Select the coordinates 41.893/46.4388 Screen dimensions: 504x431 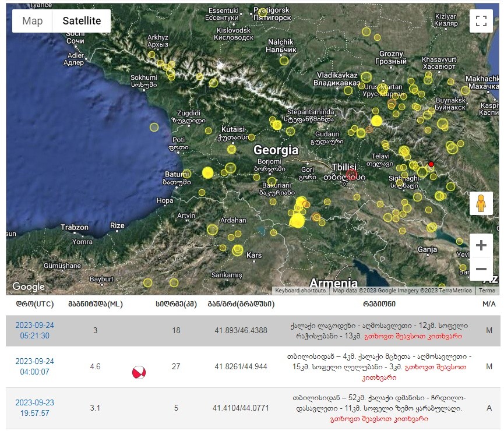pos(241,330)
